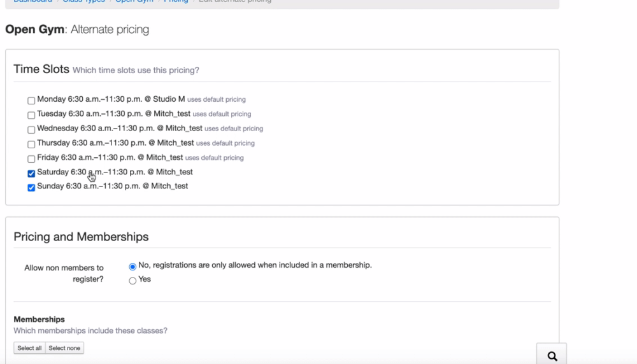The width and height of the screenshot is (637, 364).
Task: Click the 'Open Gym: Alternate pricing' page heading
Action: pos(77,29)
